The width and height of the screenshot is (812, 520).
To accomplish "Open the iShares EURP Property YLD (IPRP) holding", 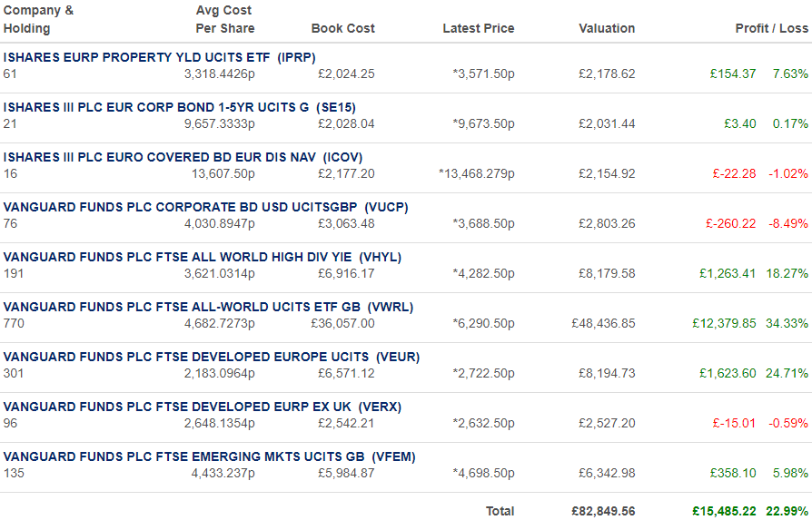I will coord(160,57).
